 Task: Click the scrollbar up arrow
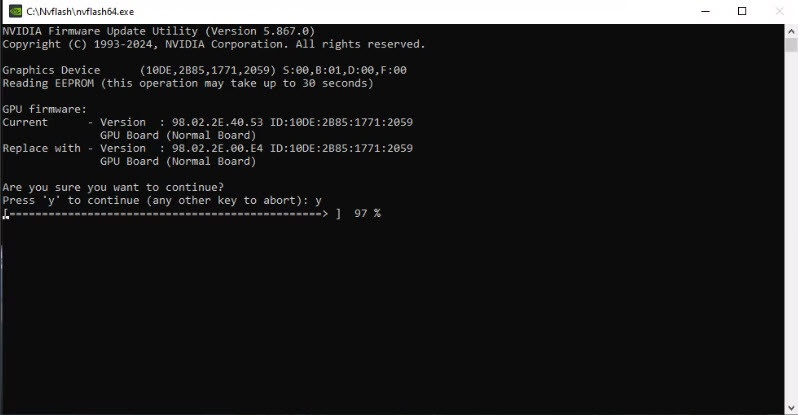(x=791, y=31)
